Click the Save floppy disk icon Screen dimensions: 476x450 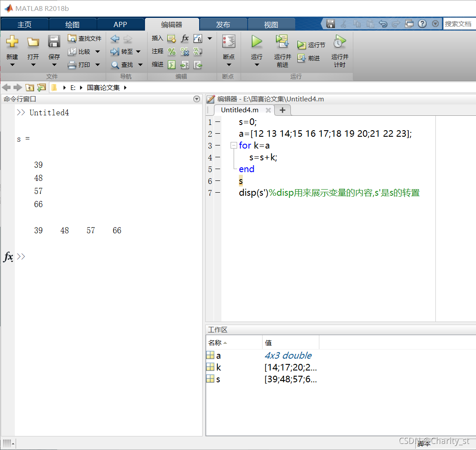click(54, 42)
